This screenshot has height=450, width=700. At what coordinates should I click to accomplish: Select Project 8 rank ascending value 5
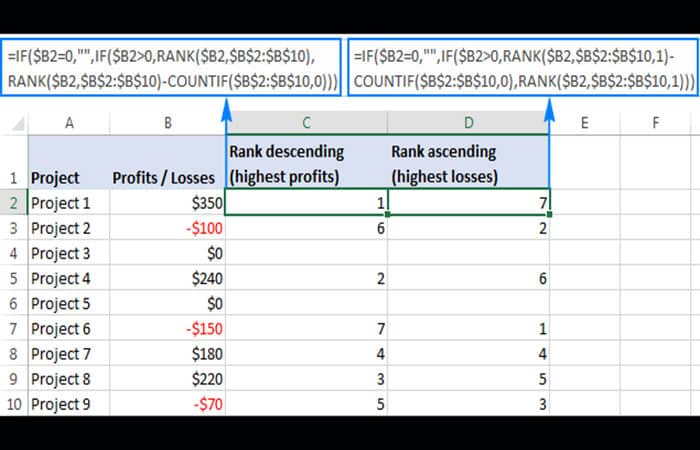tap(468, 378)
